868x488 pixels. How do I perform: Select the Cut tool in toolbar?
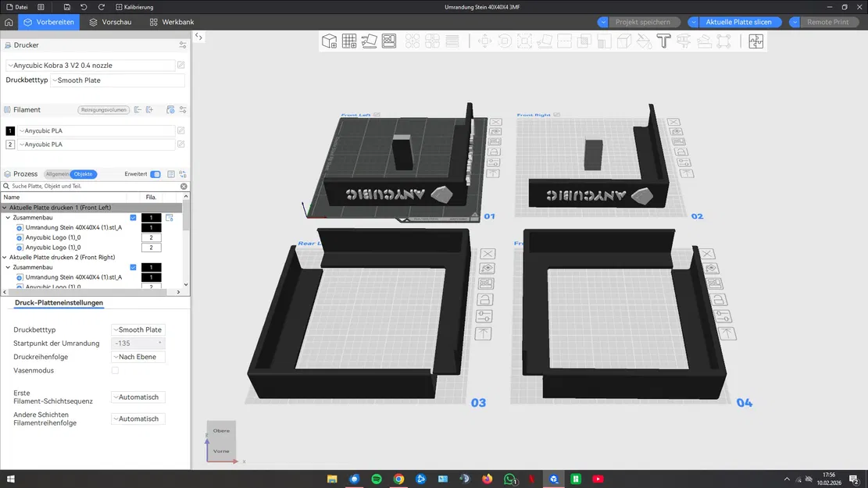pyautogui.click(x=564, y=41)
